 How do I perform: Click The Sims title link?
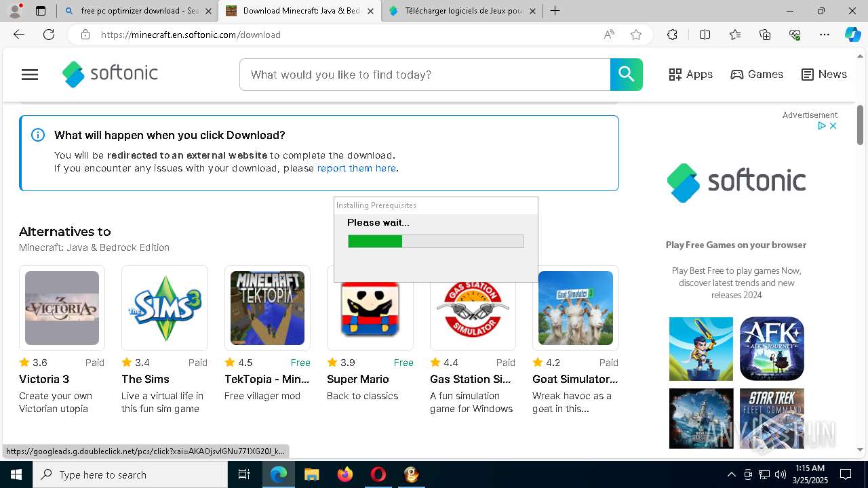[145, 379]
